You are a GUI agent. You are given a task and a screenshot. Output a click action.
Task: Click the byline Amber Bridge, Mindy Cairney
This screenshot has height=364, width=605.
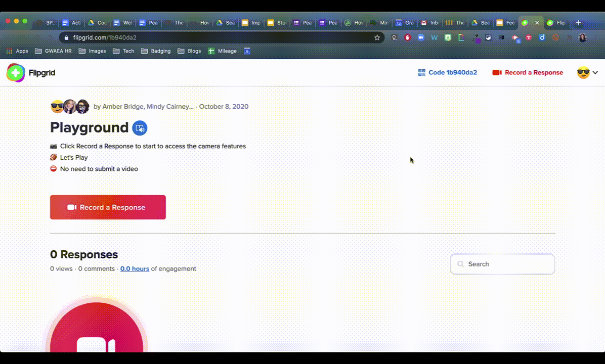pyautogui.click(x=144, y=107)
